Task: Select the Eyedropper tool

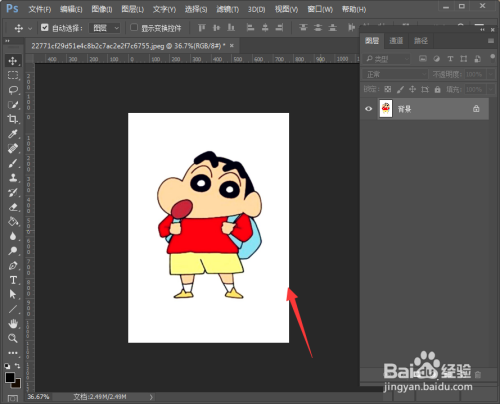Action: click(13, 134)
